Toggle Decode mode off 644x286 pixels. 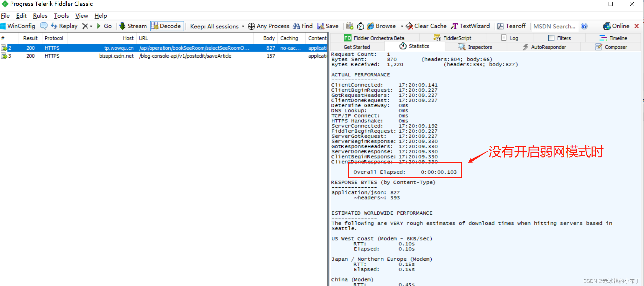tap(167, 26)
